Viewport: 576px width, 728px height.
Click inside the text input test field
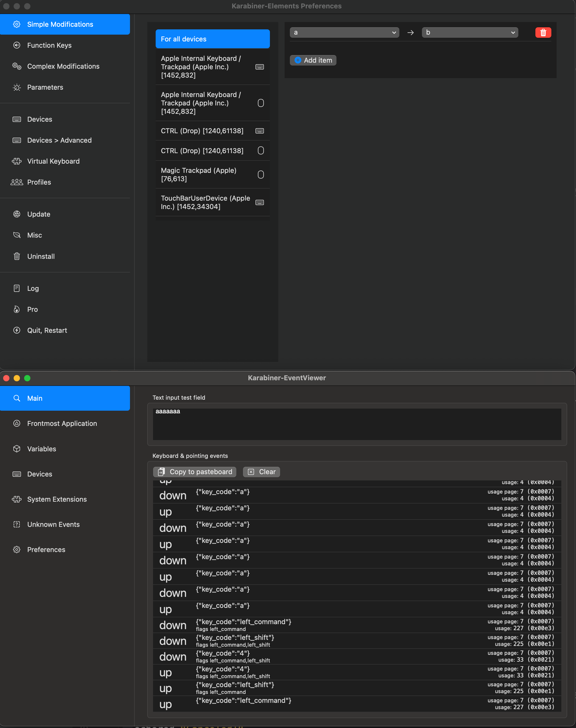tap(357, 424)
